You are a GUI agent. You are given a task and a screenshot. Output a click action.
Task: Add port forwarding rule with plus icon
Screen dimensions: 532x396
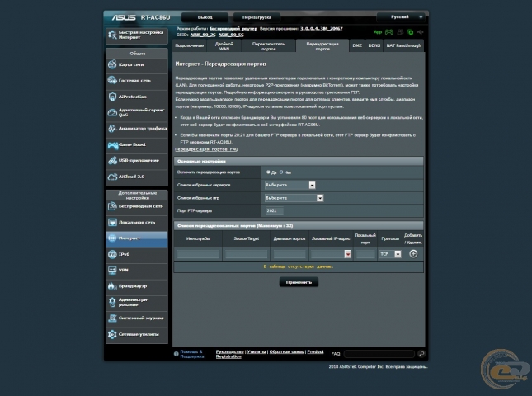(x=413, y=254)
